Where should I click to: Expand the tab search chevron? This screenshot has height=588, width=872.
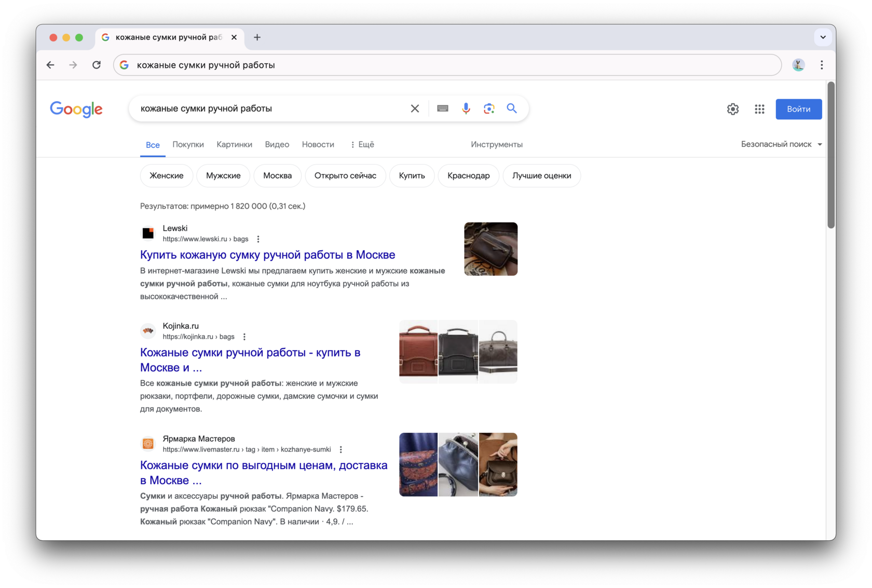[823, 37]
